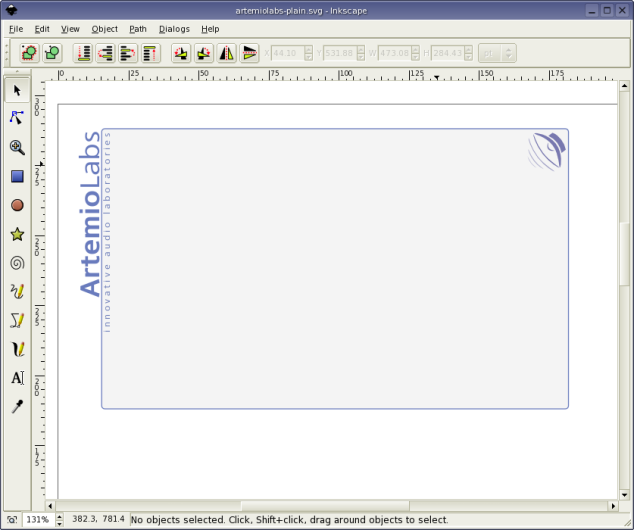Decrease zoom with stepper down arrow
This screenshot has width=634, height=530.
59,523
